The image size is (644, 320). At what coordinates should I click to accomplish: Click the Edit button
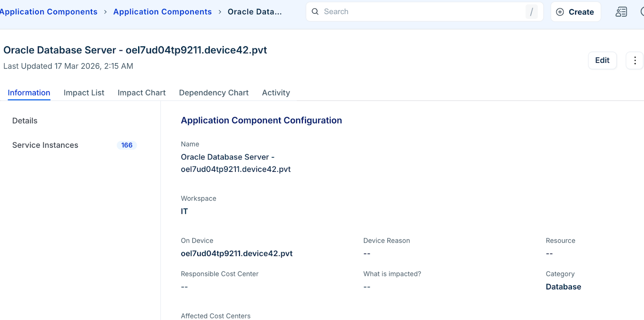tap(602, 60)
